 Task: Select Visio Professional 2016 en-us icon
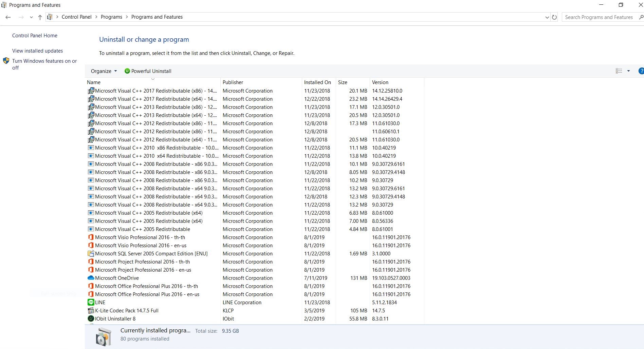click(91, 245)
